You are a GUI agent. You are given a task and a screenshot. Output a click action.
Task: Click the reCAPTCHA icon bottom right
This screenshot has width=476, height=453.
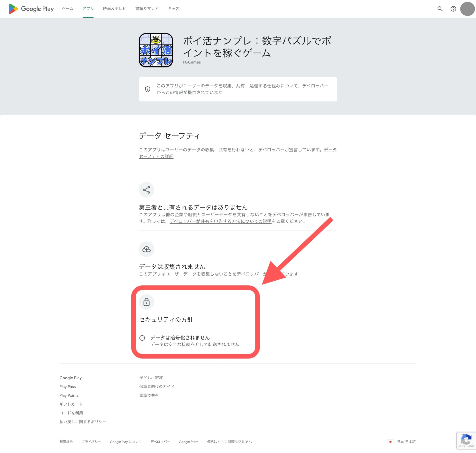[466, 440]
